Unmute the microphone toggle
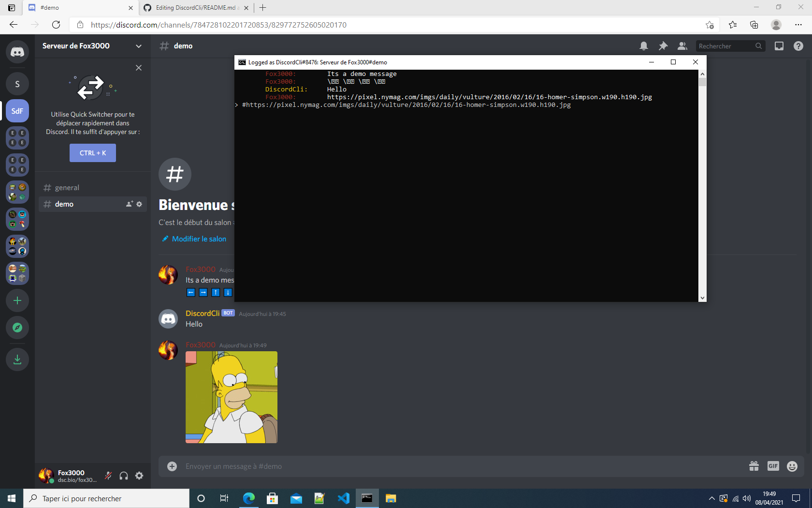The height and width of the screenshot is (508, 812). tap(108, 476)
